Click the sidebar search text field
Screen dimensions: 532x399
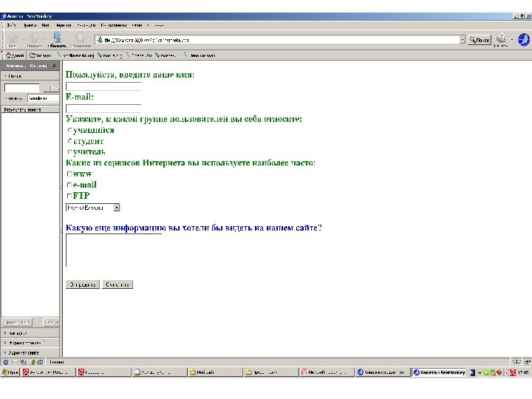(21, 88)
